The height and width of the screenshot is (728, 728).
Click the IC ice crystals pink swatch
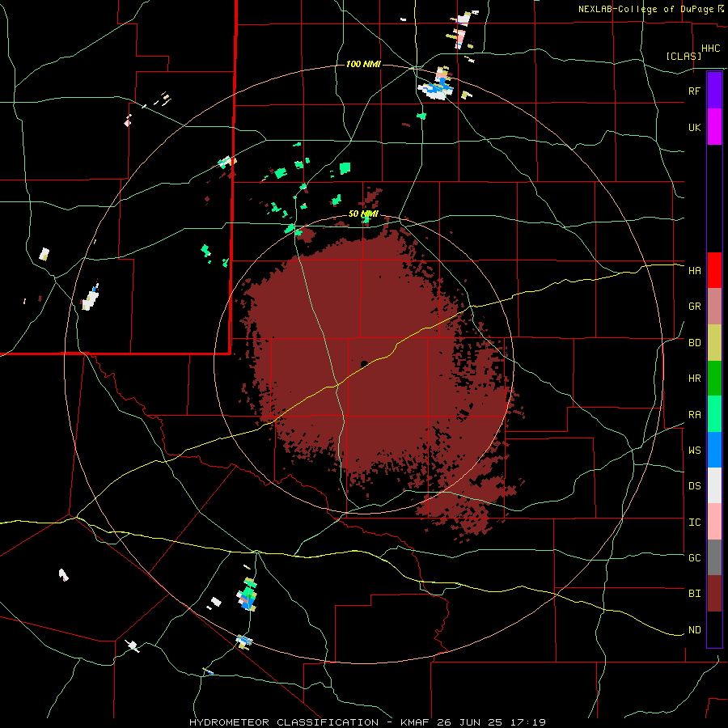coord(714,522)
